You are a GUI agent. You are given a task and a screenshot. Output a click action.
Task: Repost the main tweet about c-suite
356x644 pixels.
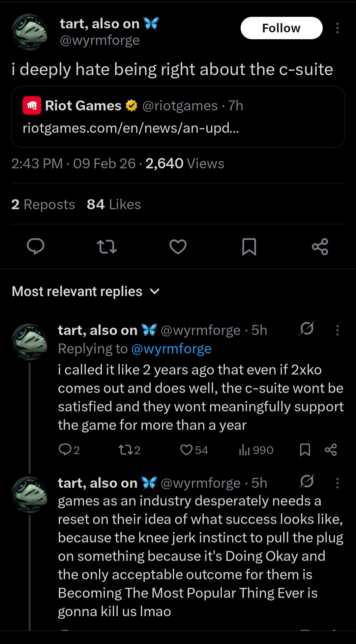point(106,247)
